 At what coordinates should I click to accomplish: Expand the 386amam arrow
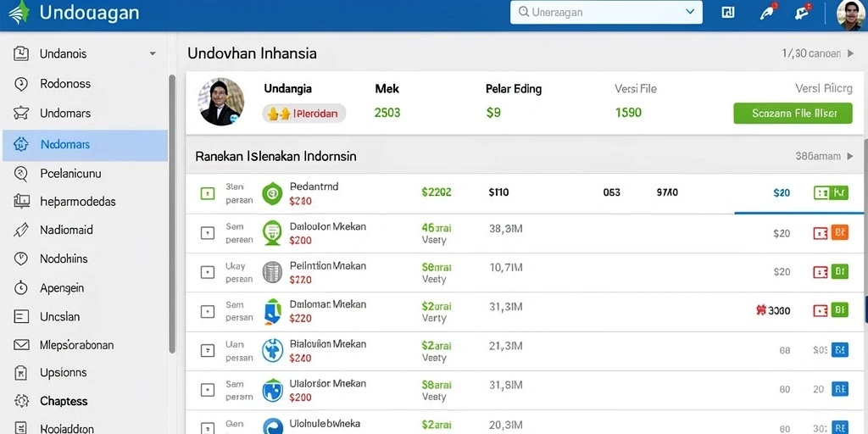click(x=850, y=157)
